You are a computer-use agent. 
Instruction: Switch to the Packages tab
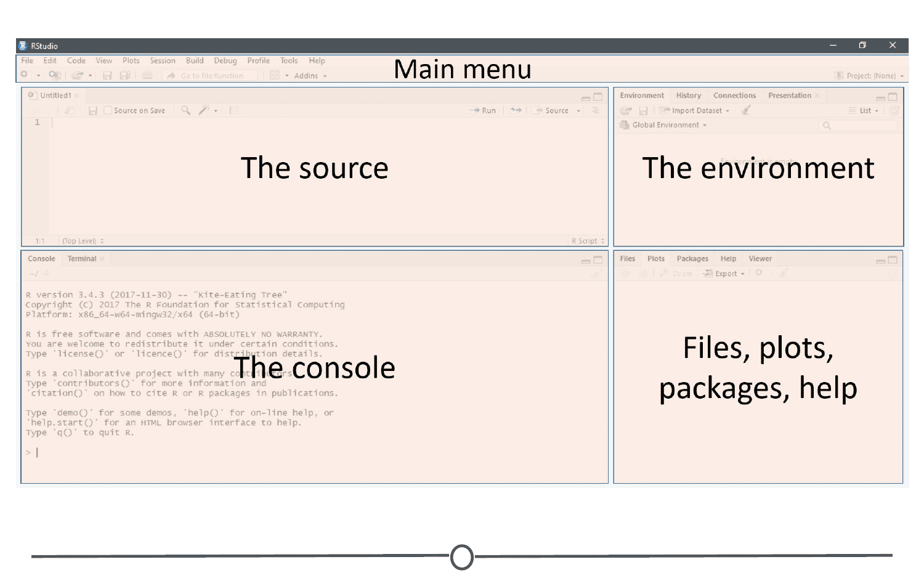point(692,259)
